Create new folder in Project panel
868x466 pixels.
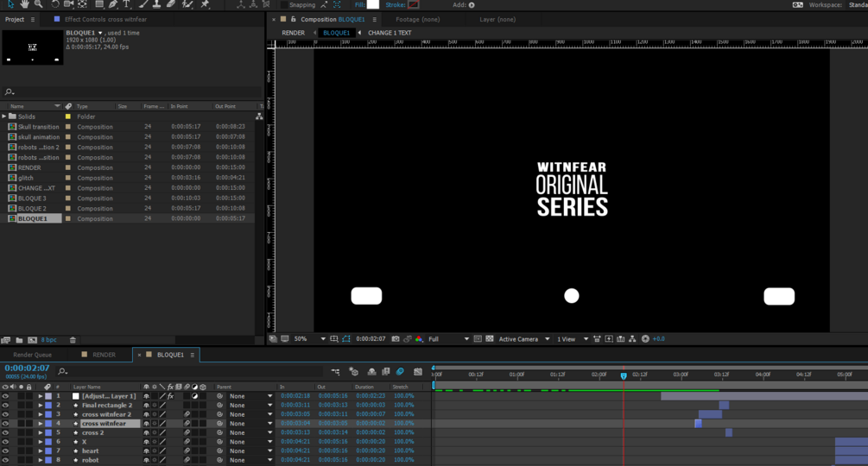click(19, 340)
